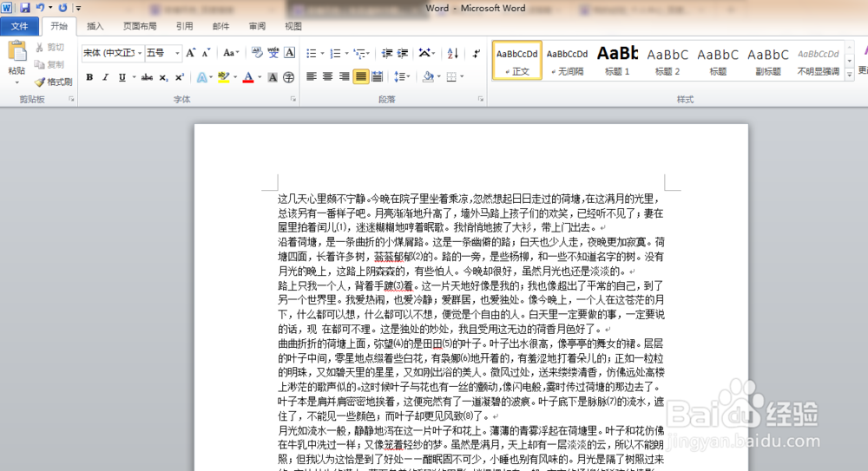Viewport: 868px width, 471px height.
Task: Click the character border icon
Action: coord(290,53)
